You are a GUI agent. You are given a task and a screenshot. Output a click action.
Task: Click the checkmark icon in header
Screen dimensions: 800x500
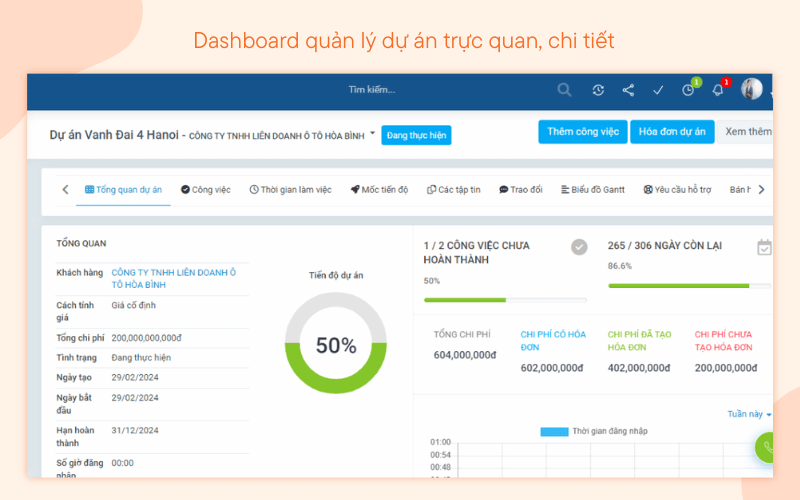[x=658, y=90]
